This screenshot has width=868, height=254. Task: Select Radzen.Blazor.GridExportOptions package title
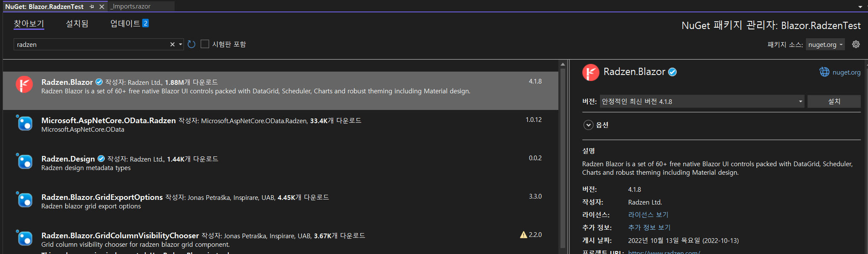102,197
